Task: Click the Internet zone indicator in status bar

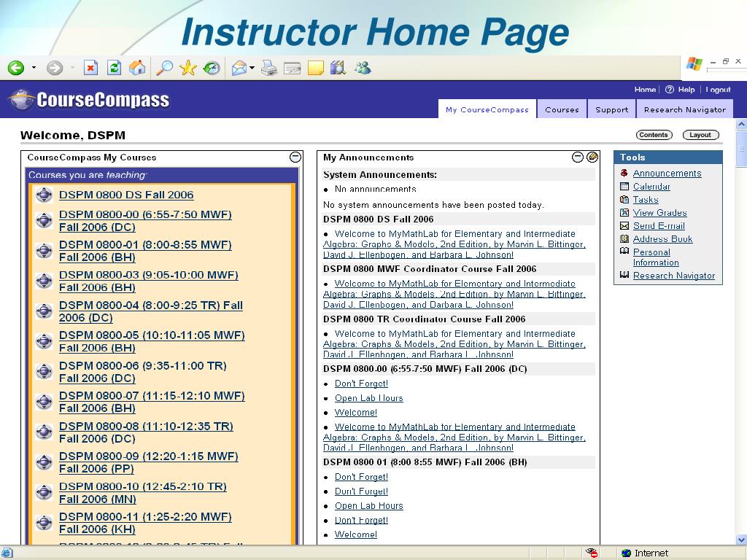Action: click(x=645, y=553)
